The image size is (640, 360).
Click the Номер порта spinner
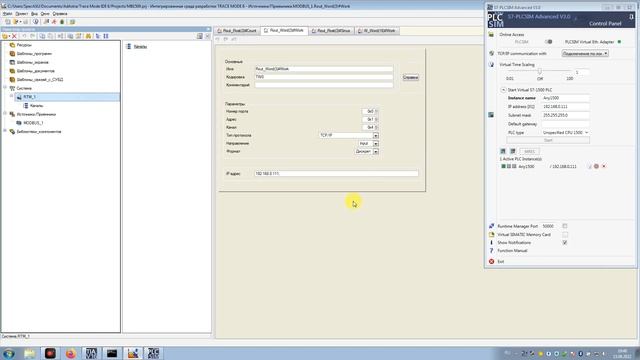pos(370,111)
